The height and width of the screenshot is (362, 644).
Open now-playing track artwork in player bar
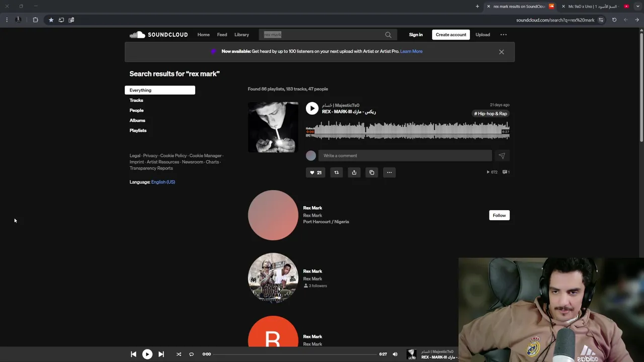[x=412, y=354]
